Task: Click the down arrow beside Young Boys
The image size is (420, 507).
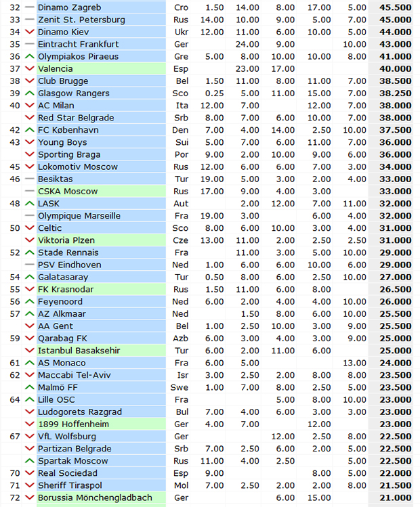Action: [29, 142]
